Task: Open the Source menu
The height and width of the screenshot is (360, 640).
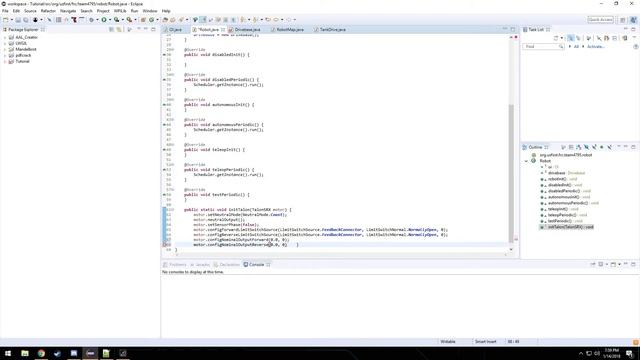Action: point(30,11)
